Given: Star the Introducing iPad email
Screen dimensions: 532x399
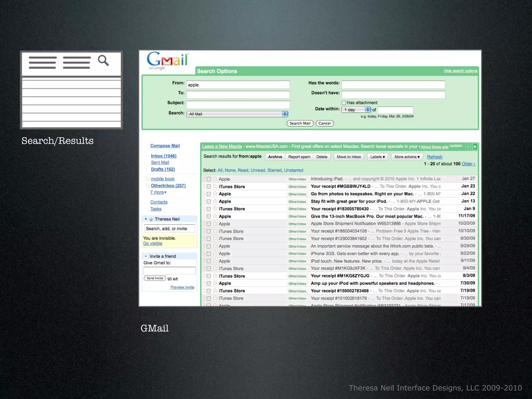Looking at the screenshot, I should (215, 179).
